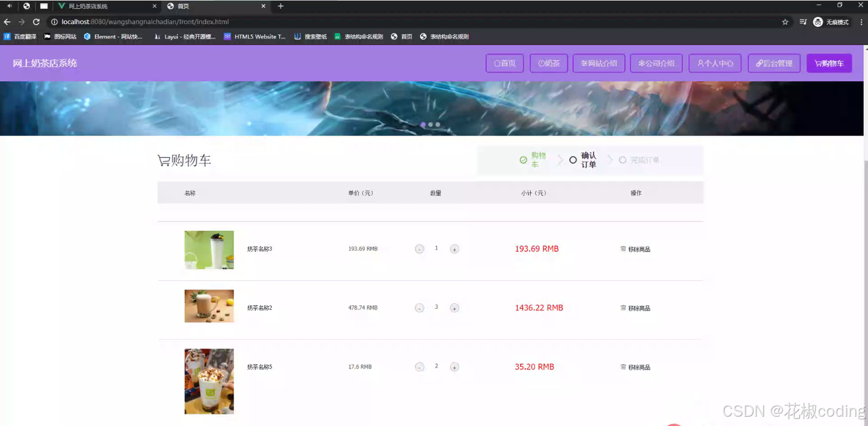Open 后台管理 admin link

pos(774,63)
